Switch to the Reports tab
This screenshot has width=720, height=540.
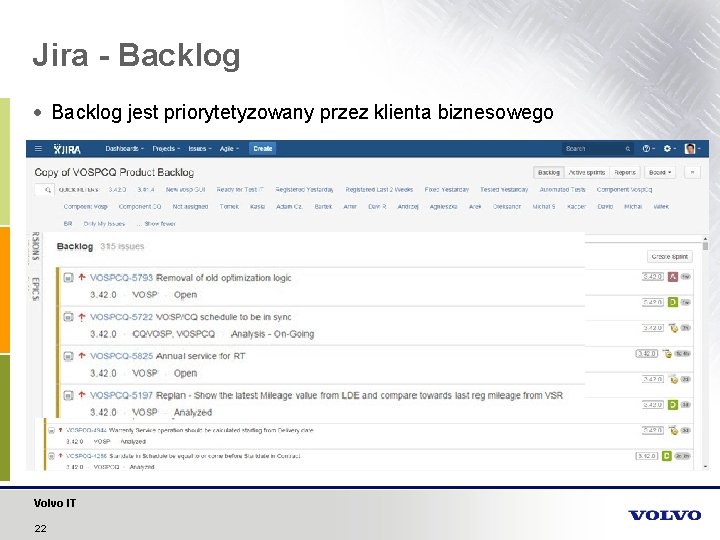(625, 173)
